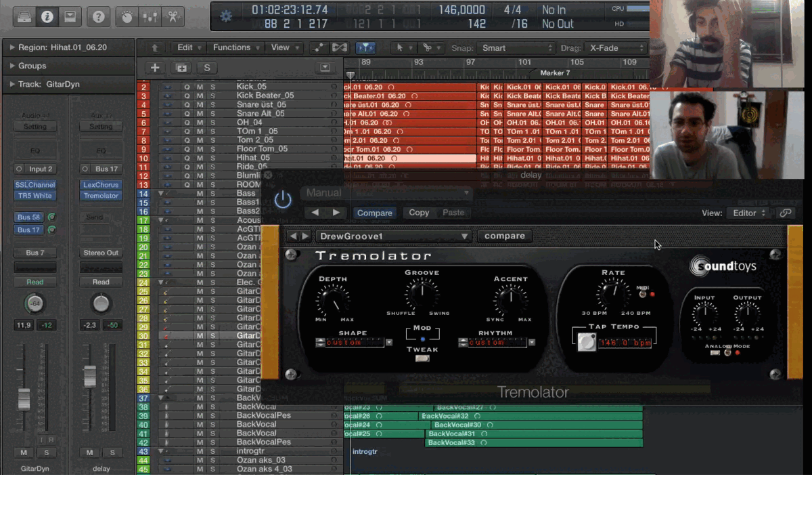Click the add track plus button
Image resolution: width=812 pixels, height=508 pixels.
(x=155, y=68)
